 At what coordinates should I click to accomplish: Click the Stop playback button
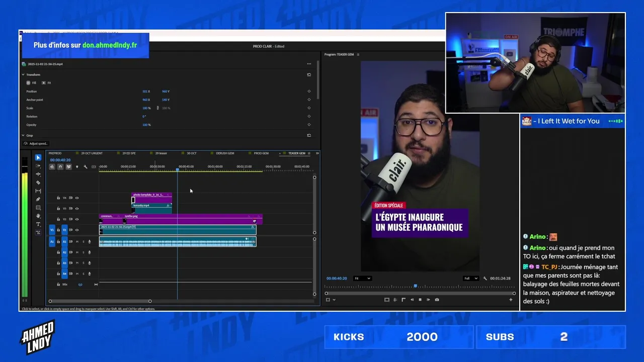420,300
